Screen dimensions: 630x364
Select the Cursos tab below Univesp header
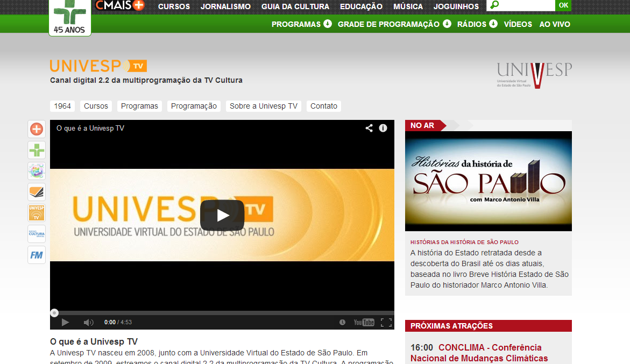[x=96, y=106]
